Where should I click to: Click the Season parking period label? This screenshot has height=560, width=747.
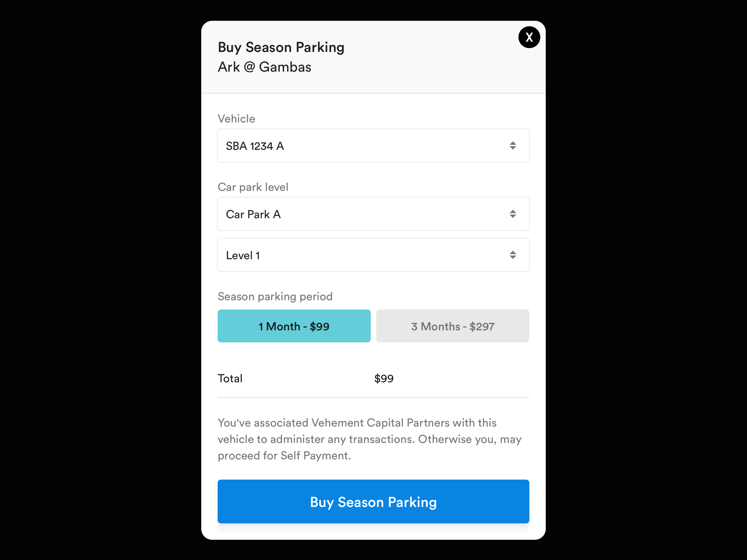(275, 296)
